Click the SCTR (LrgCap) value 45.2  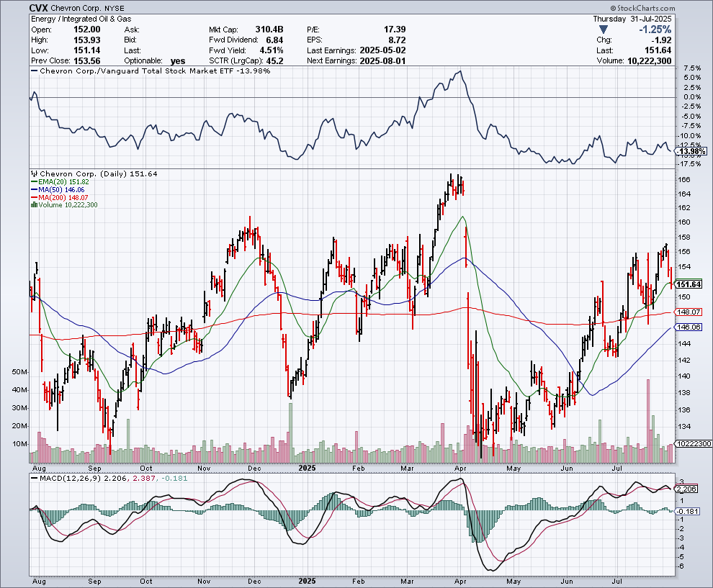click(x=274, y=61)
